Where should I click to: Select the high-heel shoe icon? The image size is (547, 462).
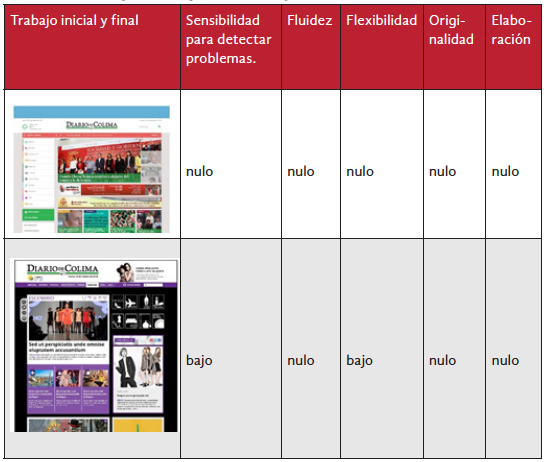click(118, 302)
